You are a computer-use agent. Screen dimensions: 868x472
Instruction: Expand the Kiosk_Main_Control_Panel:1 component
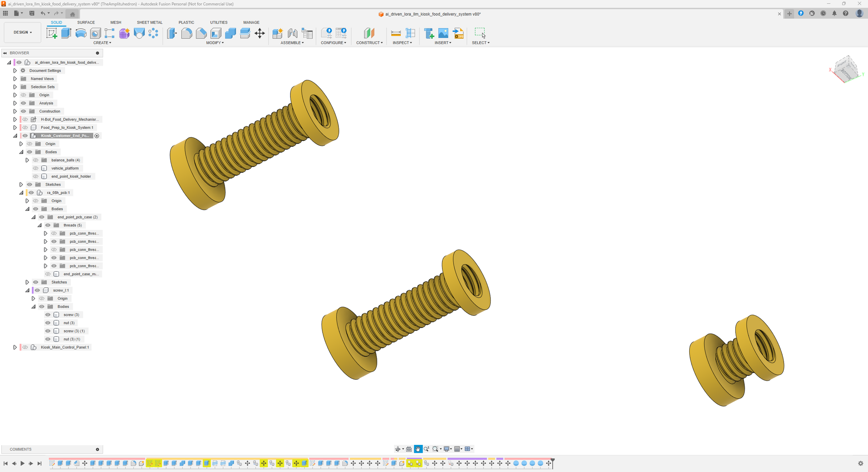(x=15, y=347)
